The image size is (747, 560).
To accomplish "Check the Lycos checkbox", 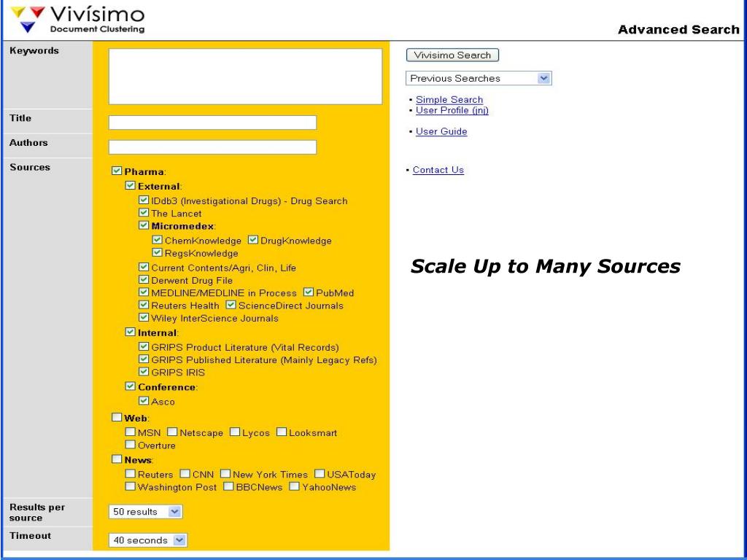I will click(235, 432).
